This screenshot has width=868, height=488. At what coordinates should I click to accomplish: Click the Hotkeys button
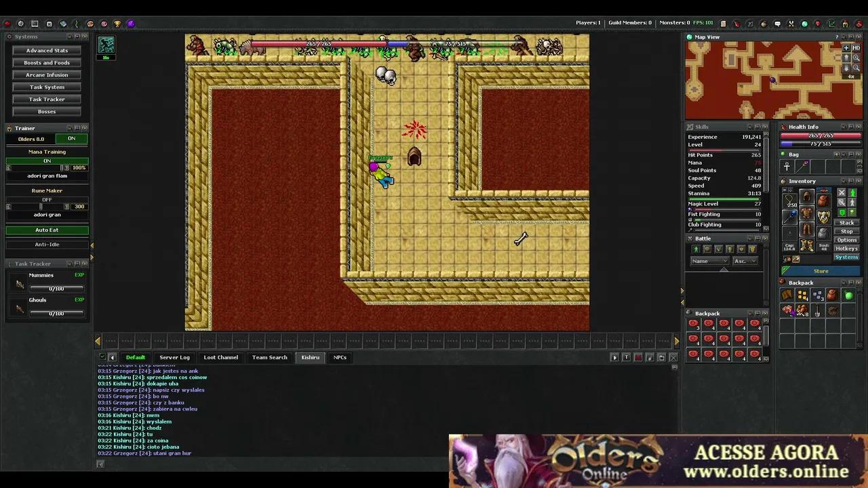847,249
